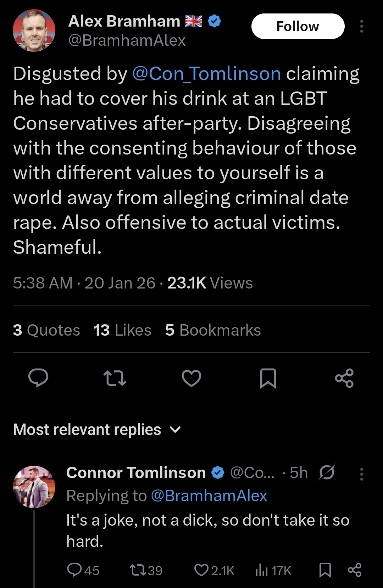Open the @BramhamAlex link in reply

tap(209, 495)
